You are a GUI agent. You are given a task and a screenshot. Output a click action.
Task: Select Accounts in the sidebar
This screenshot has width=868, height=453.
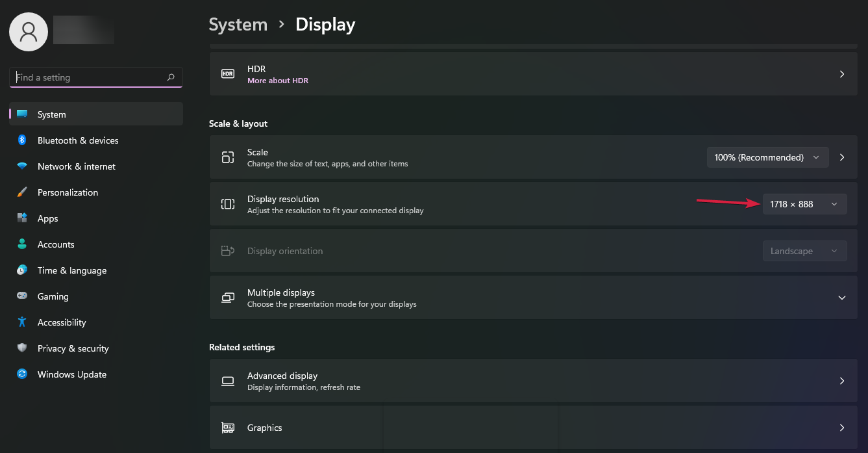coord(56,244)
